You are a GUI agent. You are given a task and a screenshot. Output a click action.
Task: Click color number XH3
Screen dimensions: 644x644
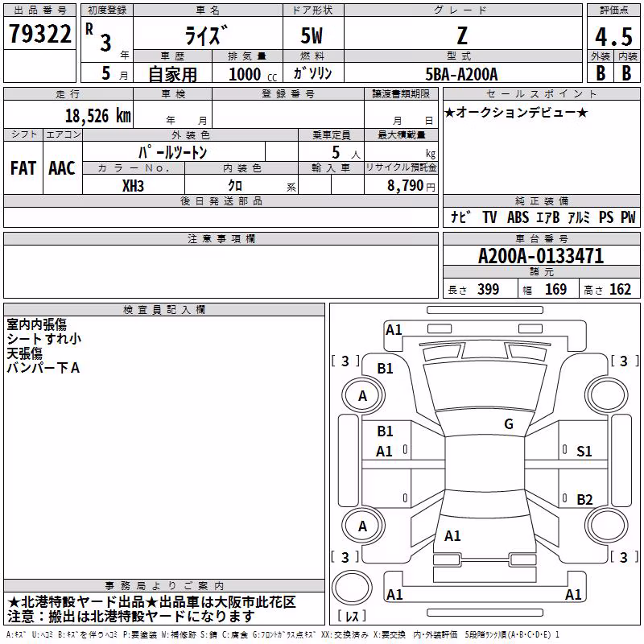(x=133, y=186)
